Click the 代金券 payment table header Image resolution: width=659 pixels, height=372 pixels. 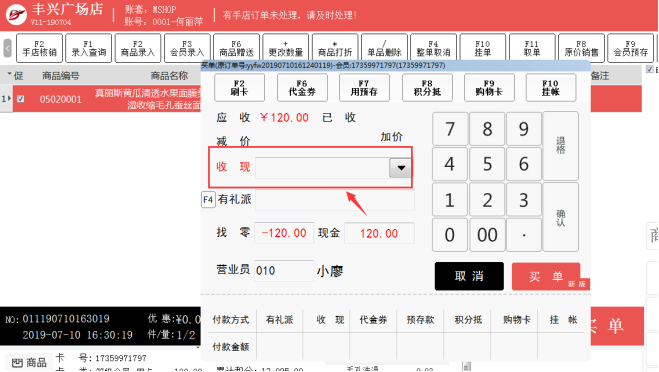coord(373,320)
